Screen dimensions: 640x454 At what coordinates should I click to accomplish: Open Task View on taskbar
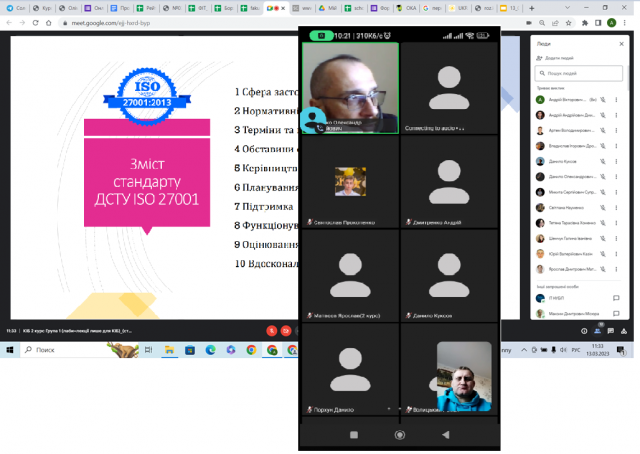click(x=149, y=350)
